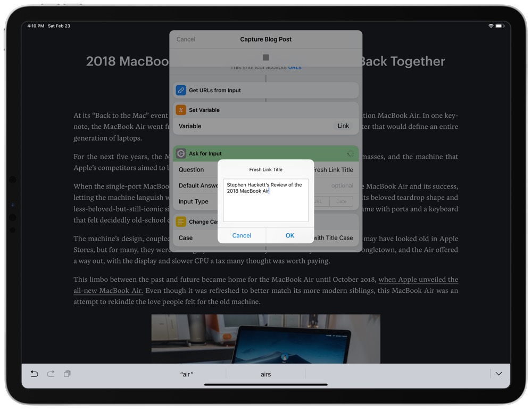Tap the "4:10 PM" clock in status bar
Viewport: 532px width, 410px height.
point(36,26)
